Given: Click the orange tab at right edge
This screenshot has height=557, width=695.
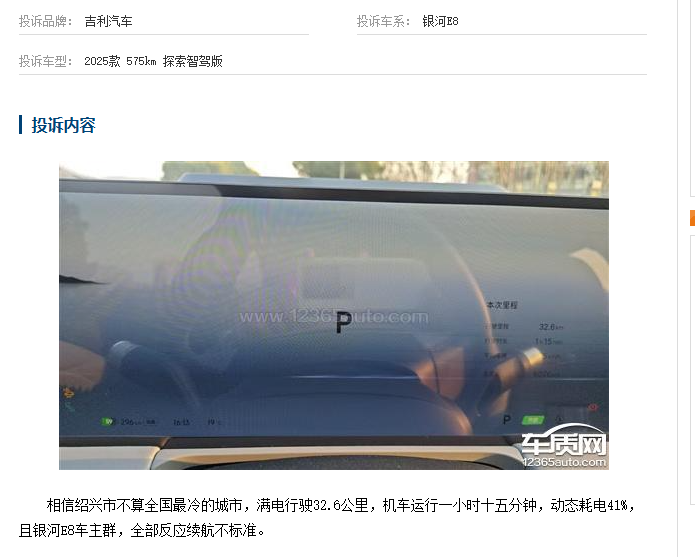Looking at the screenshot, I should point(692,218).
